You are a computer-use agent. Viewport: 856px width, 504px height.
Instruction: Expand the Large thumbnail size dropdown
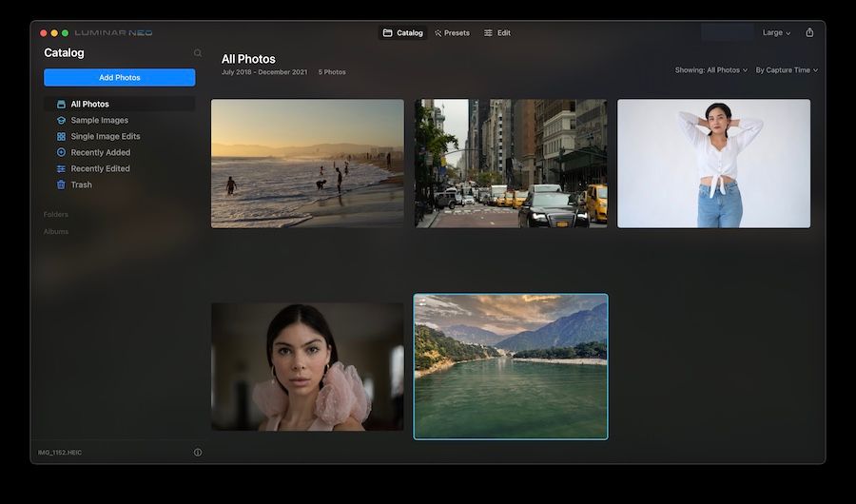[776, 32]
